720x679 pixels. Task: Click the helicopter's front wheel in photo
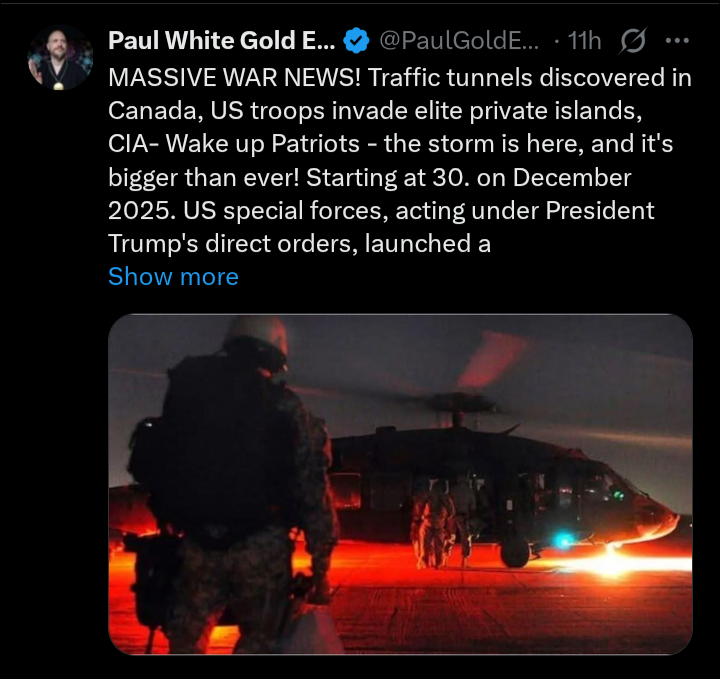[x=514, y=552]
